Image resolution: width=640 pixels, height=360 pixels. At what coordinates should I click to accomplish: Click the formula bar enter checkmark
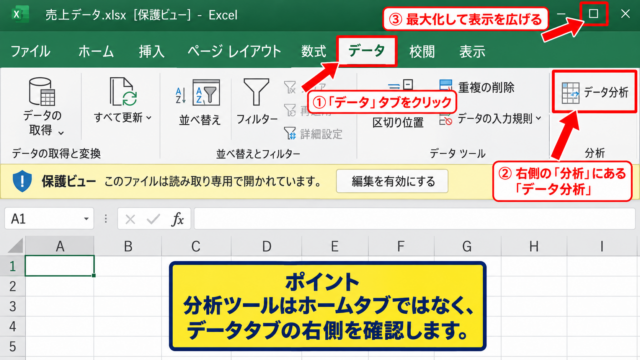[x=153, y=220]
